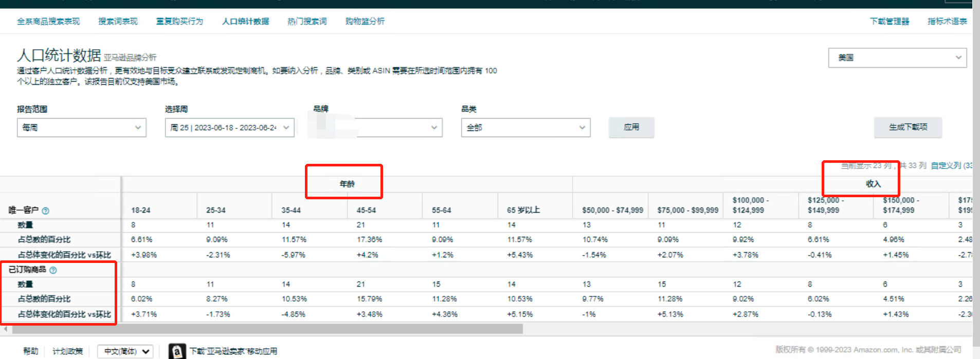Click the 17.36% cell

point(370,240)
